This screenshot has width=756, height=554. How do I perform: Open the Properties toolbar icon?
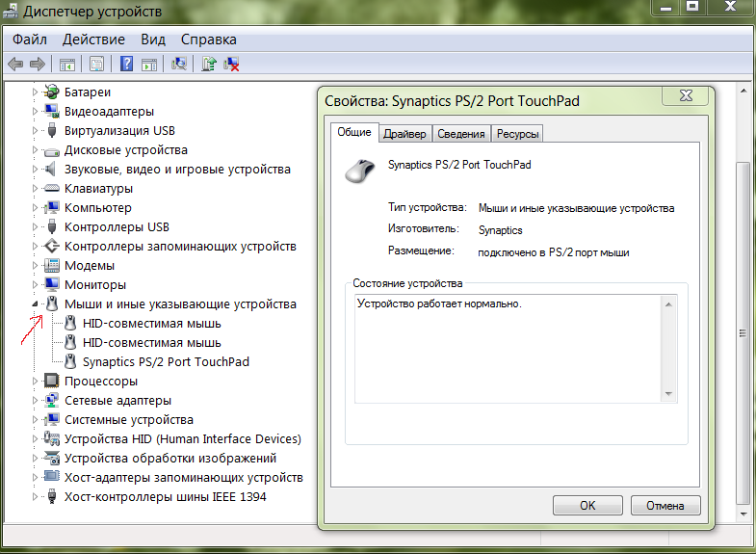point(97,64)
